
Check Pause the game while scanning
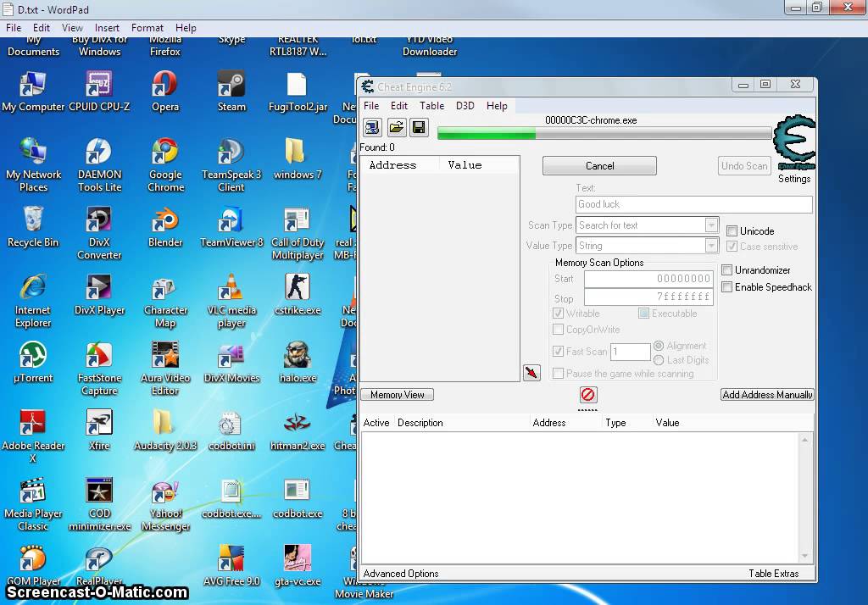(558, 374)
